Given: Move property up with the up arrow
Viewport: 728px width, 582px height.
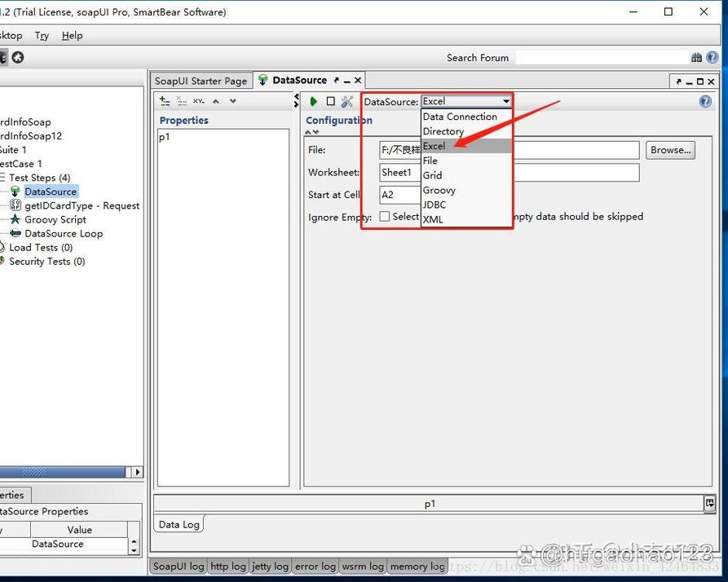Looking at the screenshot, I should click(216, 101).
